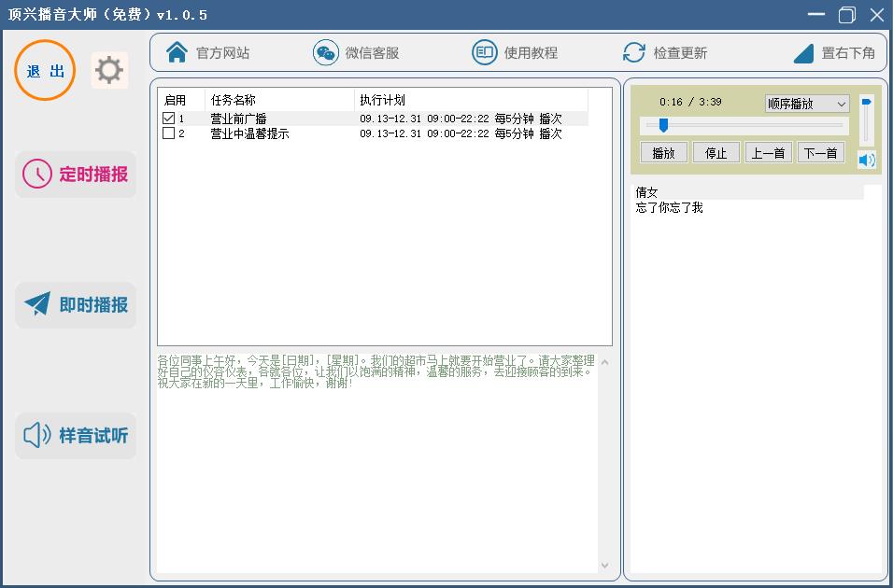Viewport: 893px width, 588px height.
Task: Select the 倩女 playlist item
Action: pyautogui.click(x=647, y=191)
